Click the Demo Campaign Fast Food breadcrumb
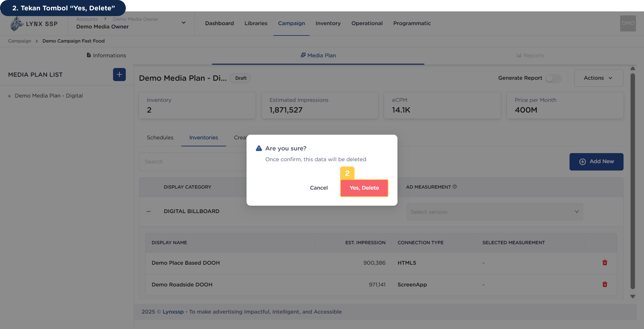This screenshot has height=329, width=644. [73, 41]
